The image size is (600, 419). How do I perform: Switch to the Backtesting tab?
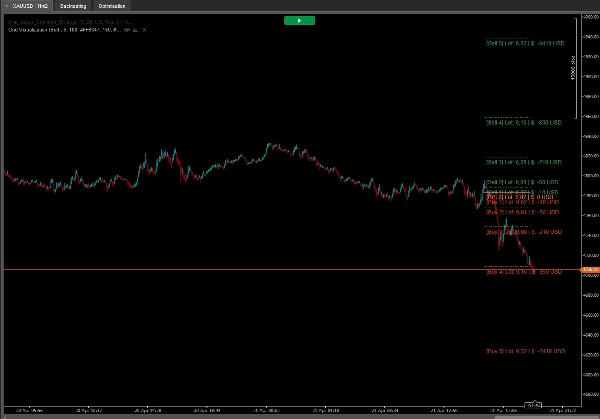73,6
